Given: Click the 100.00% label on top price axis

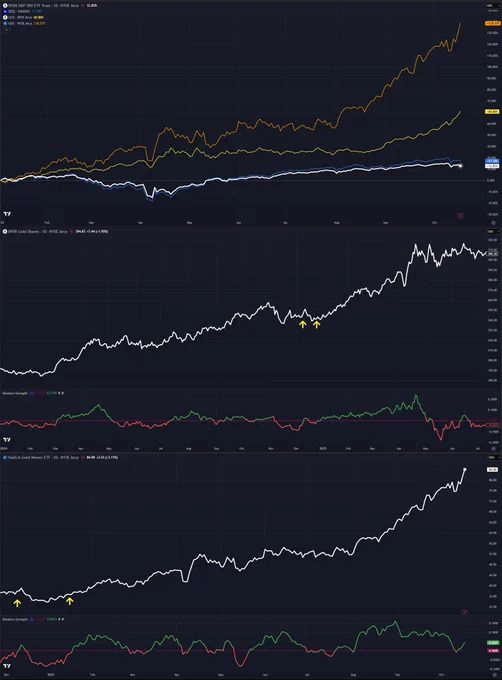Looking at the screenshot, I should point(492,67).
